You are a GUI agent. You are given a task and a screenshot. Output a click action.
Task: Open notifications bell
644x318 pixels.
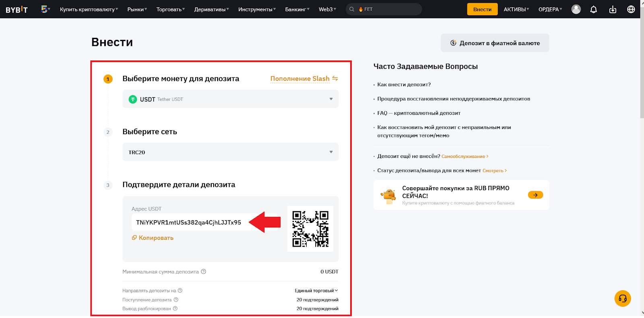pyautogui.click(x=593, y=9)
